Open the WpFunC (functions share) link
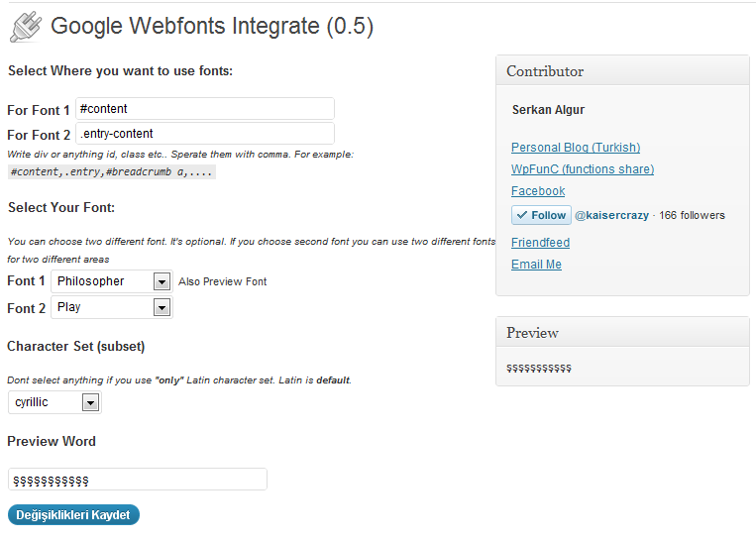Viewport: 756px width, 541px height. 583,169
